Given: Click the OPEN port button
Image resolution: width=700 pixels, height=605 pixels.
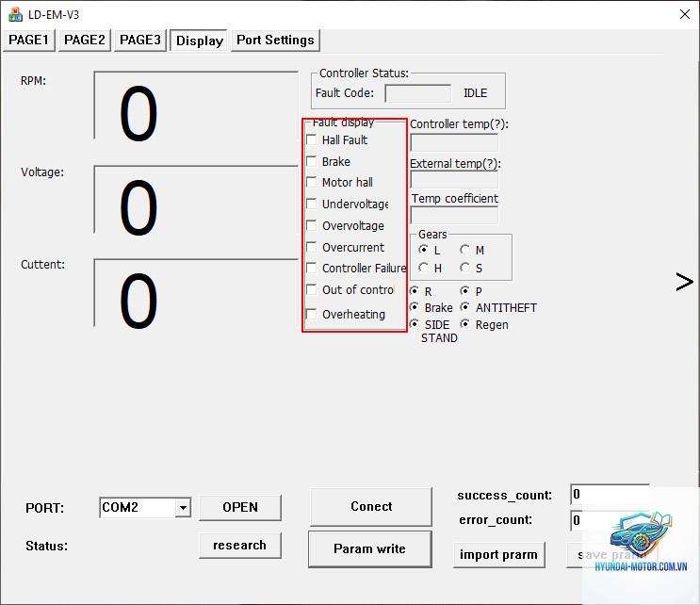Looking at the screenshot, I should tap(240, 507).
